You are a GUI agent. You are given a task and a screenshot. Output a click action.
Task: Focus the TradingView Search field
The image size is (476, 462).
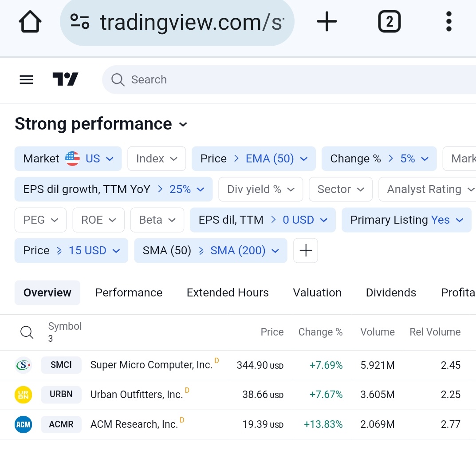point(288,79)
